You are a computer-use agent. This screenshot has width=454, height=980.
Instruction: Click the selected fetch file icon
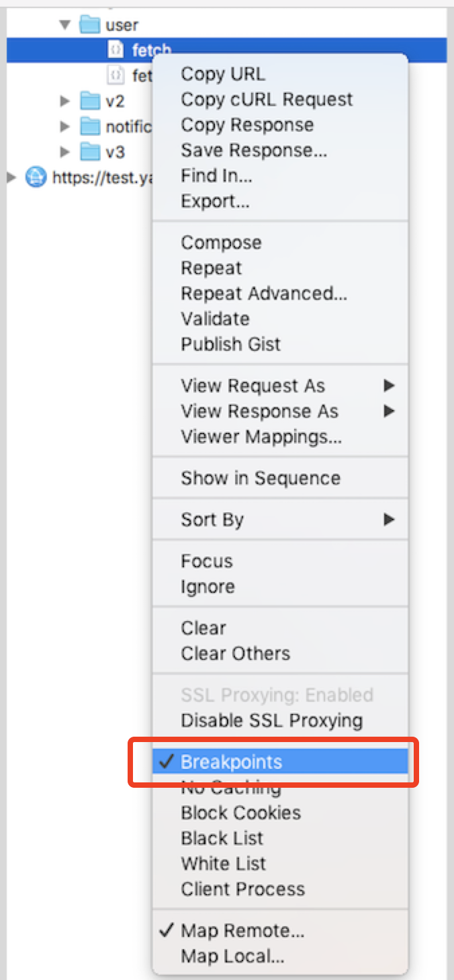(x=116, y=50)
